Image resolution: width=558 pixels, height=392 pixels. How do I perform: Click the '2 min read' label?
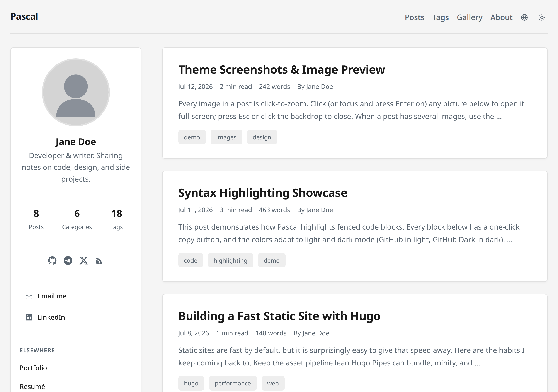coord(236,87)
